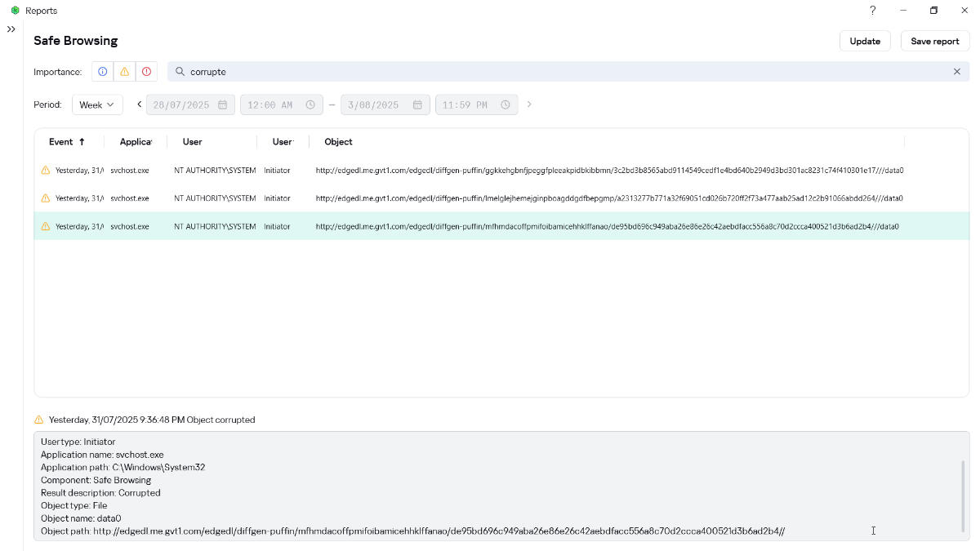The width and height of the screenshot is (980, 551).
Task: Select the row with URL ending 91066abdd264///data0
Action: pos(501,198)
